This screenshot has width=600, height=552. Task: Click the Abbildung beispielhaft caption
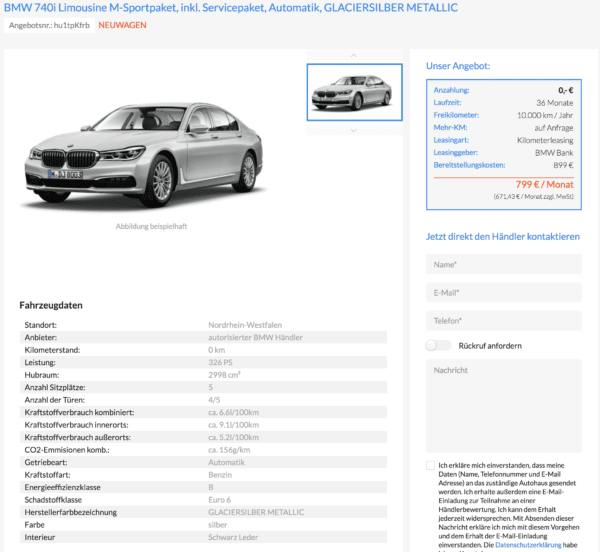pyautogui.click(x=152, y=226)
